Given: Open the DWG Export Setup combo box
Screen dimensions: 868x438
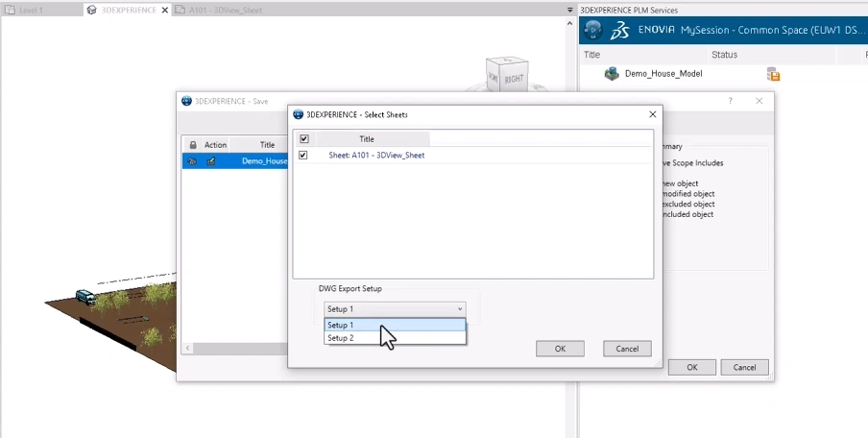Looking at the screenshot, I should 395,309.
